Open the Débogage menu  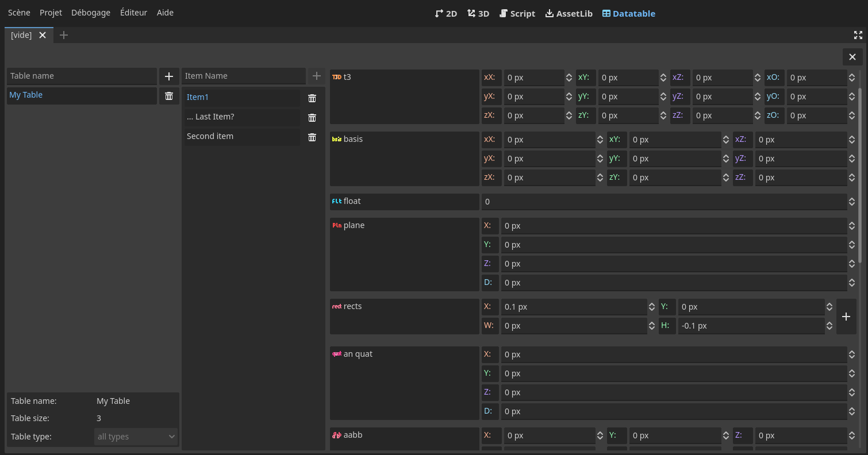click(x=91, y=13)
